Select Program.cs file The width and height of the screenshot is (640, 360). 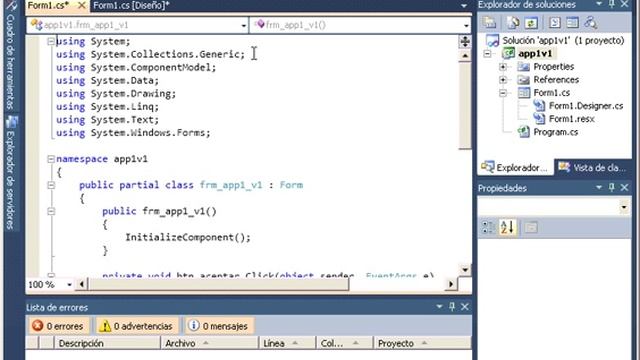coord(556,132)
